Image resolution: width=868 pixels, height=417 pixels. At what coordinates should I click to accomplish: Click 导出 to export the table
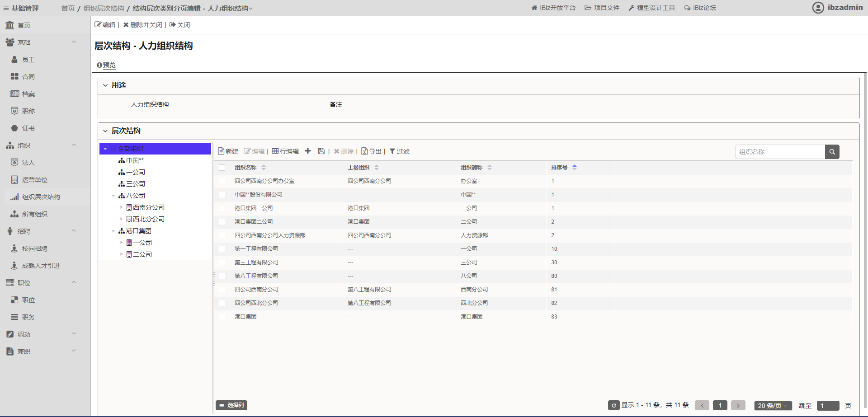pos(371,151)
